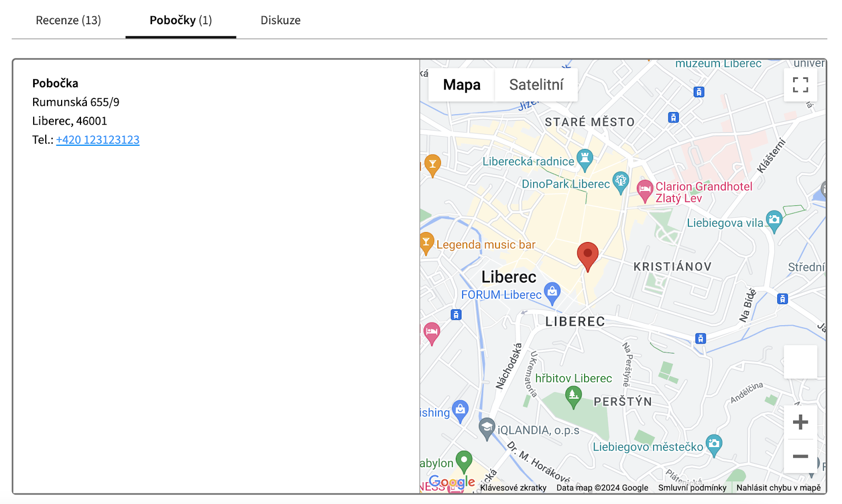This screenshot has height=504, width=842.
Task: Open Liebiegova vila camera icon
Action: tap(774, 222)
